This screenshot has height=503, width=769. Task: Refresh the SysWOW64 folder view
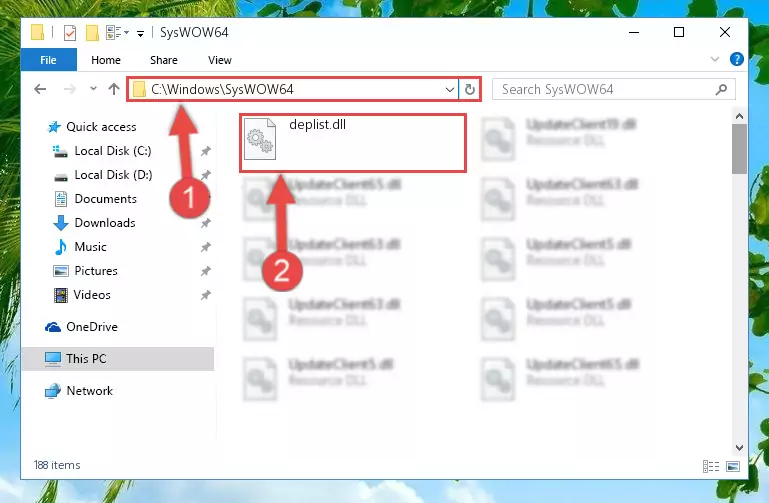pyautogui.click(x=469, y=90)
